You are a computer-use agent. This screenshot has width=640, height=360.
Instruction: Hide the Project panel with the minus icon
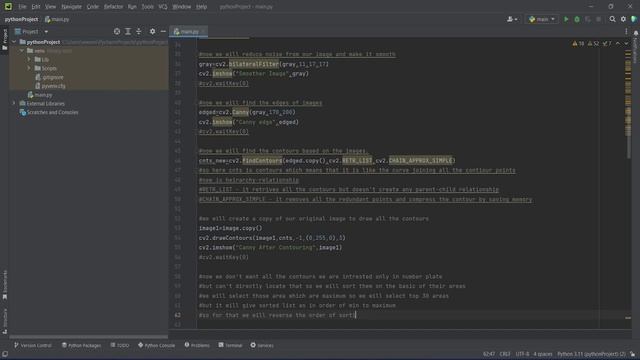163,31
